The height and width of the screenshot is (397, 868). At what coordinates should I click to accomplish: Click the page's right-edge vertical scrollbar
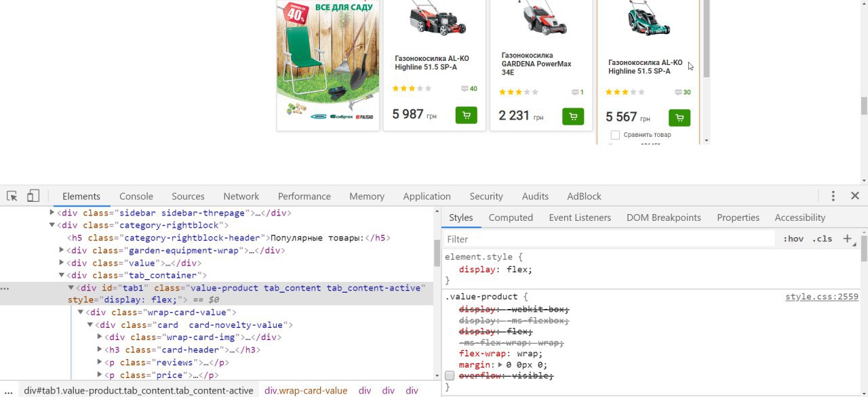click(864, 106)
